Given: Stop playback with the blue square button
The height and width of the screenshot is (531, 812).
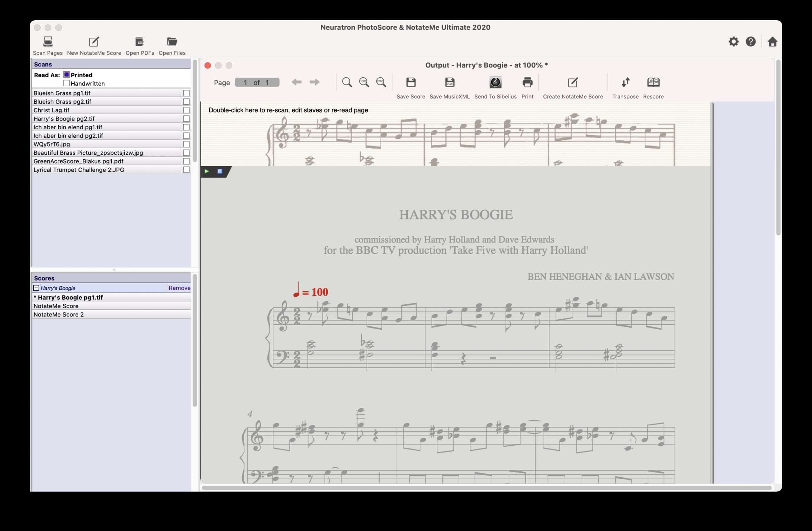Looking at the screenshot, I should click(x=220, y=171).
